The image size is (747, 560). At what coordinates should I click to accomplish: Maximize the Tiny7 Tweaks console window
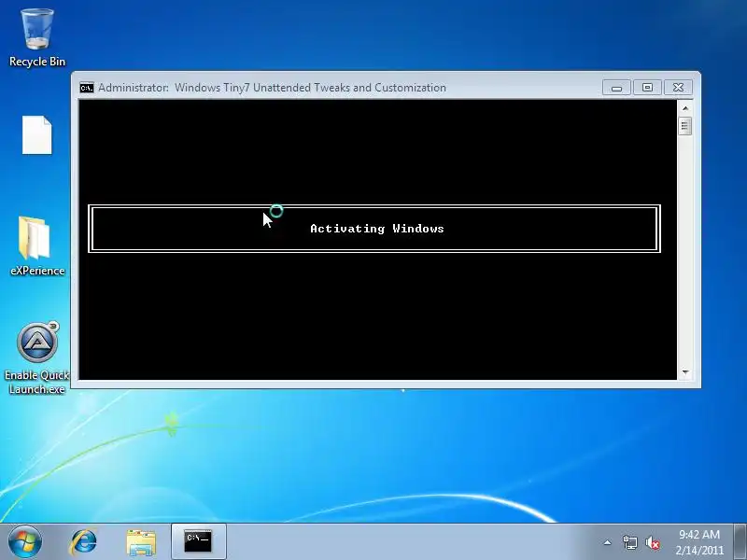pos(647,88)
